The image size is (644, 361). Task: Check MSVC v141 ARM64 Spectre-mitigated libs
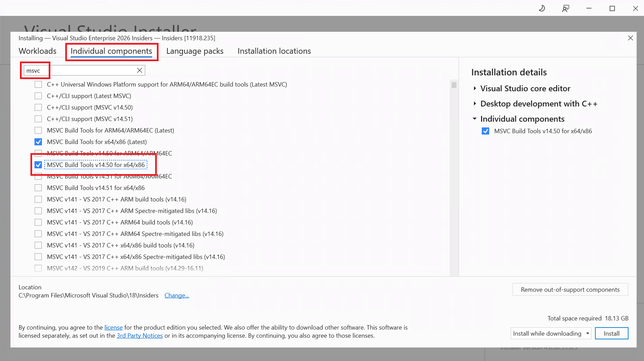pyautogui.click(x=38, y=234)
